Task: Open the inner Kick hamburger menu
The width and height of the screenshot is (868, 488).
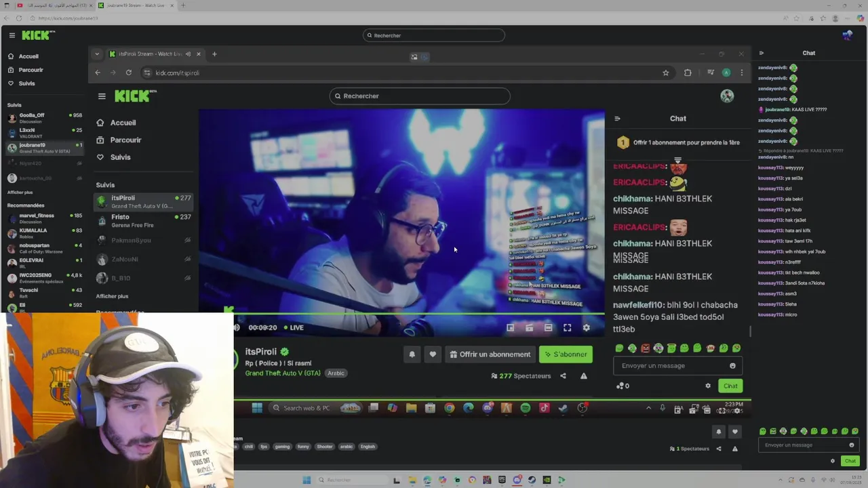Action: (102, 96)
